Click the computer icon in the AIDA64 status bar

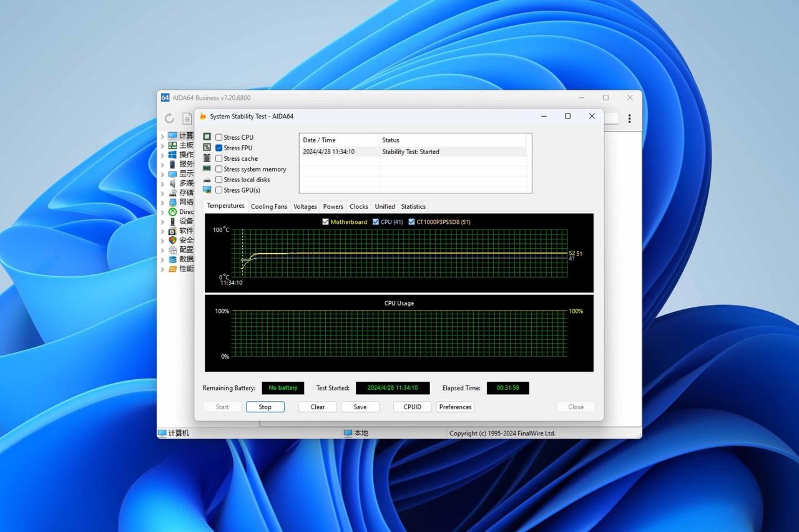point(162,433)
